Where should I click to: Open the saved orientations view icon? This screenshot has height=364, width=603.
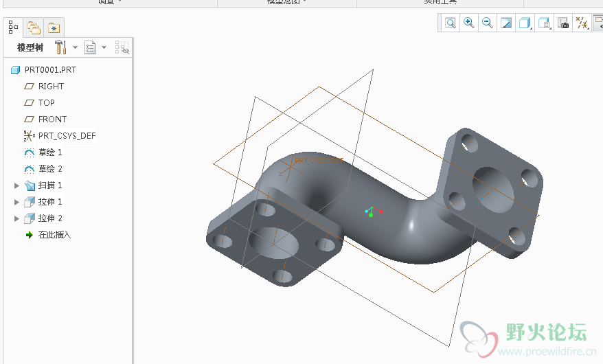(x=543, y=23)
